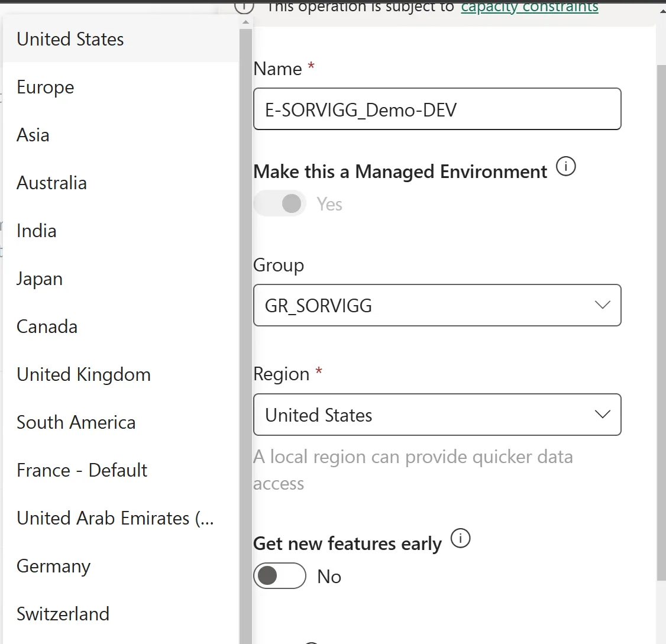Image resolution: width=666 pixels, height=644 pixels.
Task: Open the Group GR_SORVIGG dropdown
Action: (x=437, y=305)
